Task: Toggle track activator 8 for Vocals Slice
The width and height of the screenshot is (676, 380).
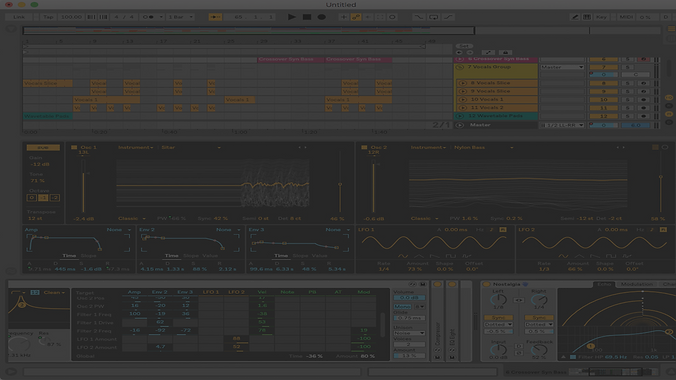Action: tap(604, 83)
